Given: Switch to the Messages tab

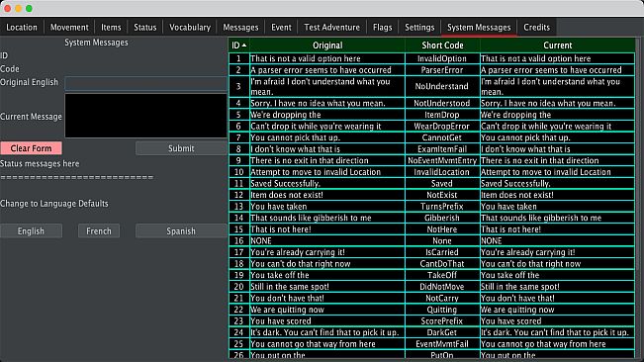Looking at the screenshot, I should coord(240,28).
